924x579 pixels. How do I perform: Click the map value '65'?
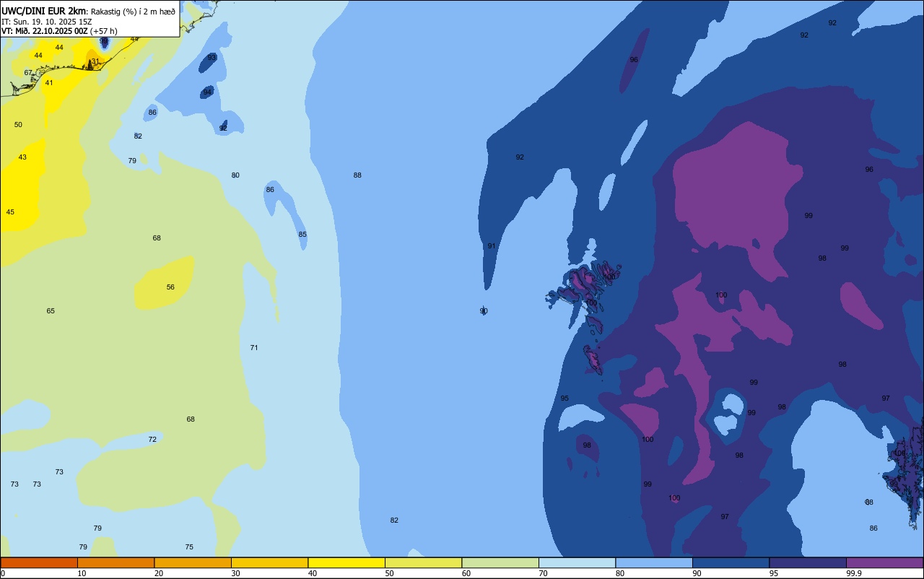pos(51,311)
